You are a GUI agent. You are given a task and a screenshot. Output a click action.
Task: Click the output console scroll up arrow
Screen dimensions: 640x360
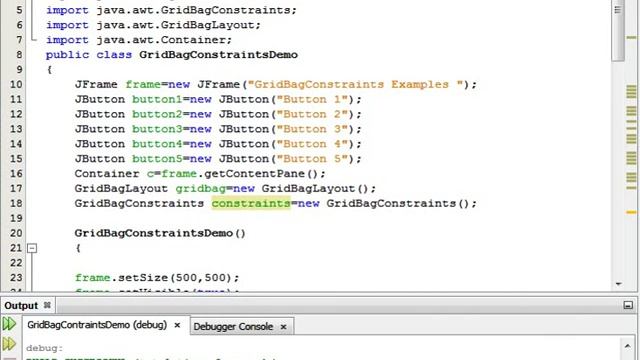click(627, 347)
